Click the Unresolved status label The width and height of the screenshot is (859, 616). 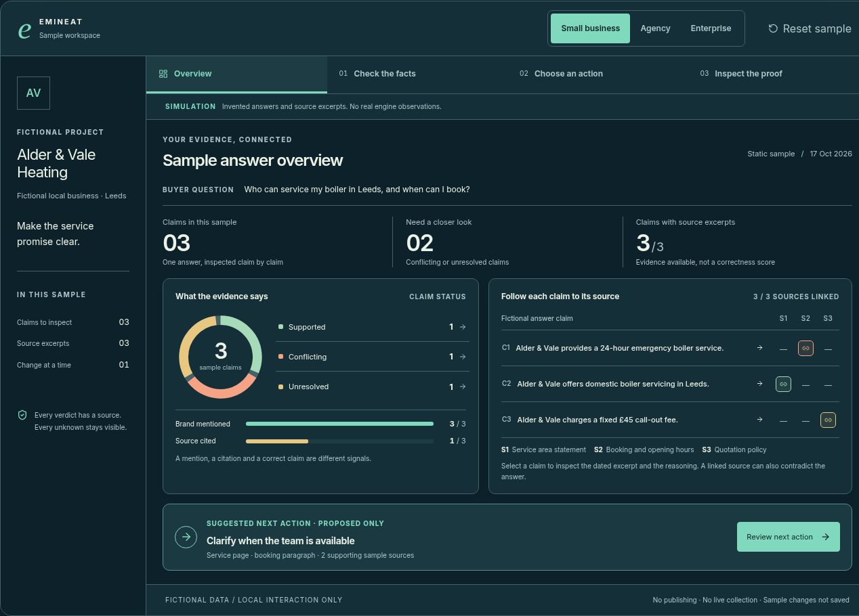pyautogui.click(x=308, y=387)
